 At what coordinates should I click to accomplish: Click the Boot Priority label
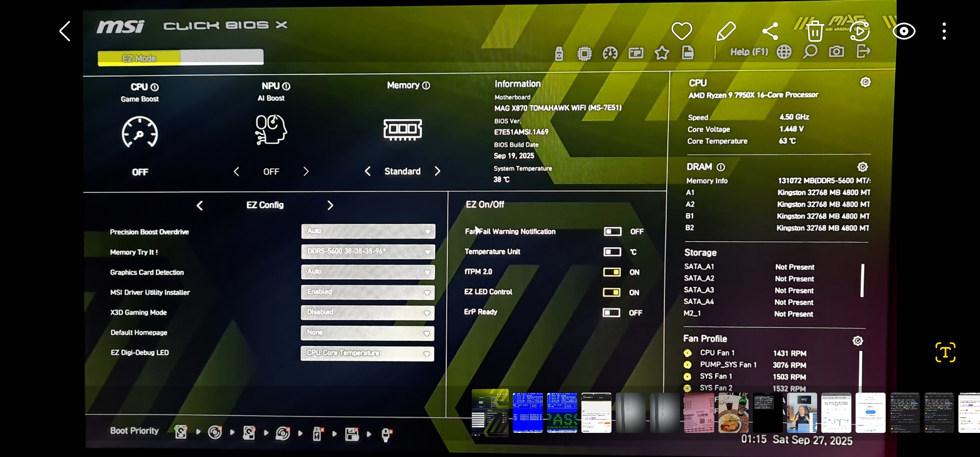[x=135, y=431]
